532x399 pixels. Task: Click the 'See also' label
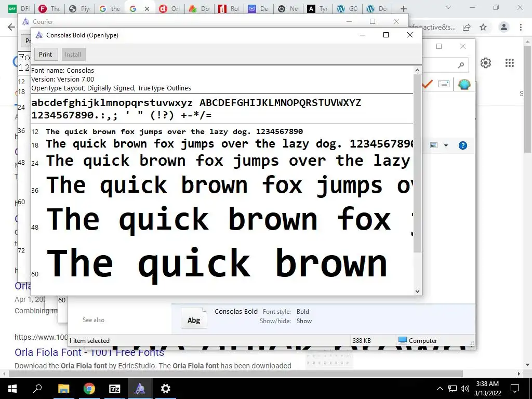(94, 320)
